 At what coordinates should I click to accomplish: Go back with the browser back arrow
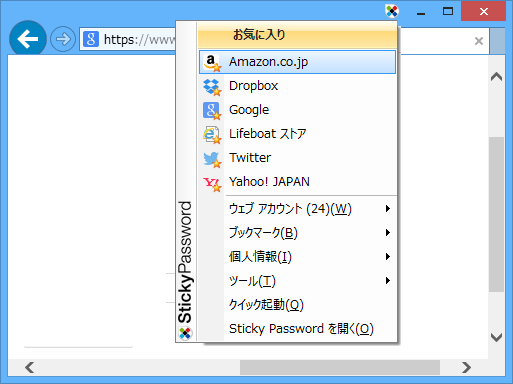coord(28,38)
